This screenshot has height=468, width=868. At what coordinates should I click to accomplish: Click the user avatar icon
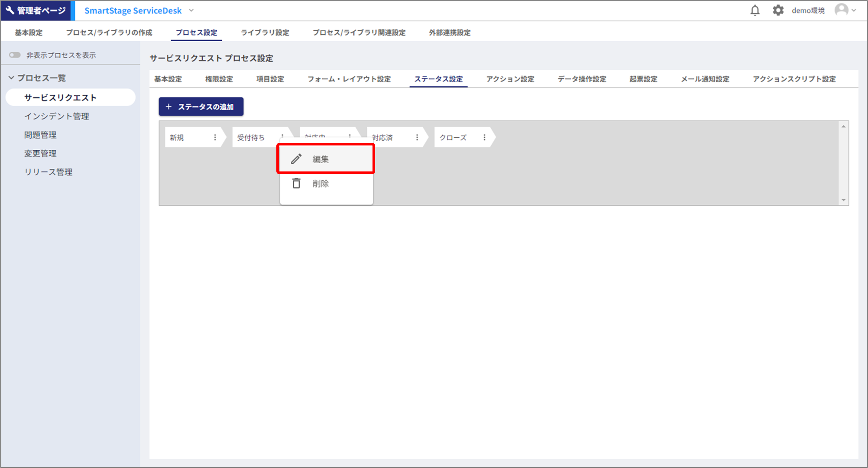[x=841, y=10]
